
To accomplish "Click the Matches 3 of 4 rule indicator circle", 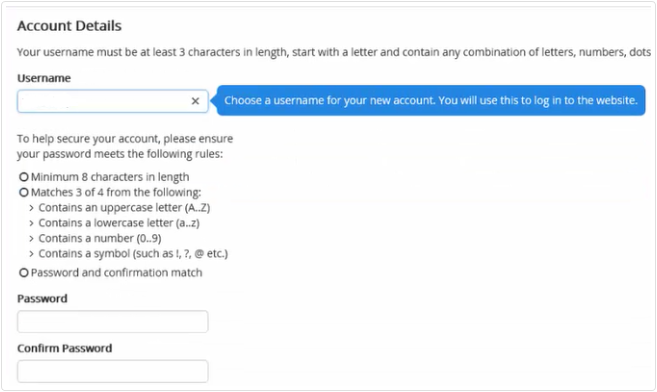I will 24,192.
